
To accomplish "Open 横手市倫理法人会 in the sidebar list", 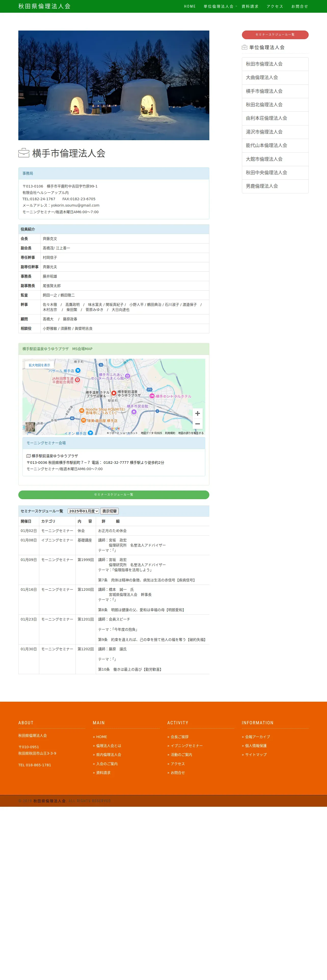I will pos(275,91).
